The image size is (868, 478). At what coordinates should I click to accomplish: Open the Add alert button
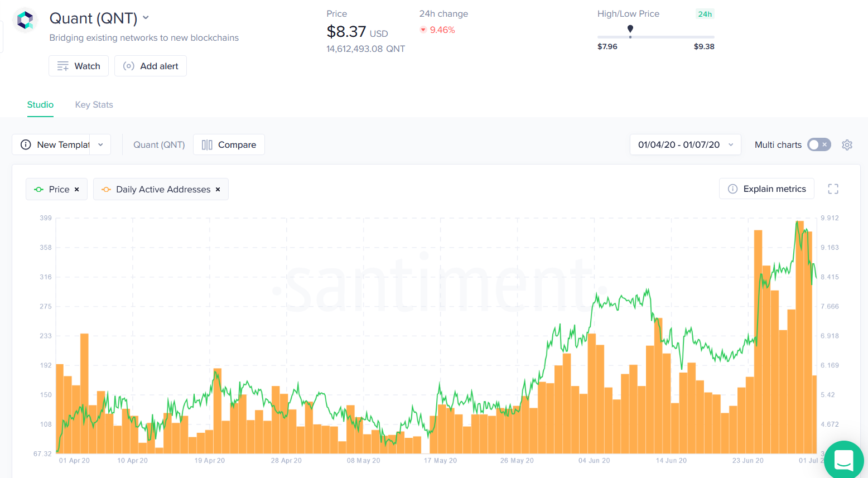(151, 66)
